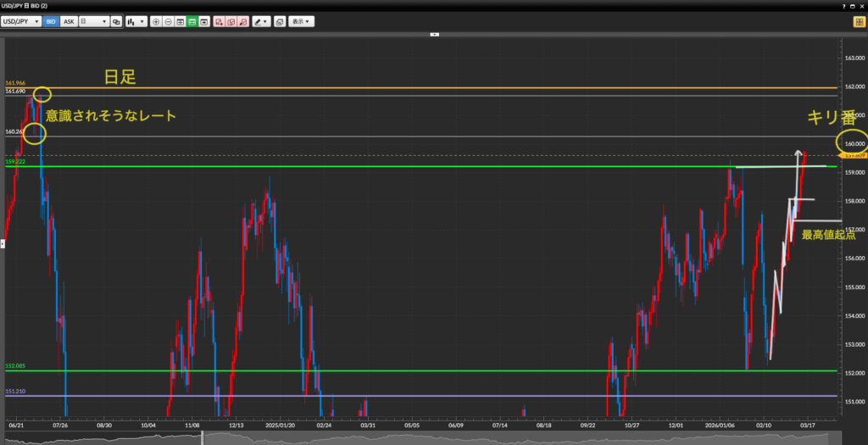The height and width of the screenshot is (445, 868).
Task: Click the third pink order tool icon
Action: 243,21
